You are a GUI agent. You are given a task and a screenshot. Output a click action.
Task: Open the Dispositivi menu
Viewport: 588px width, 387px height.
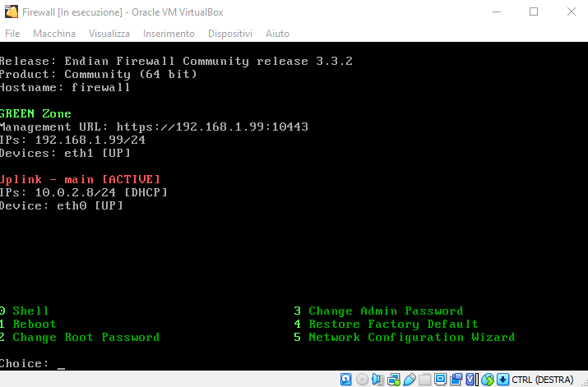(230, 34)
